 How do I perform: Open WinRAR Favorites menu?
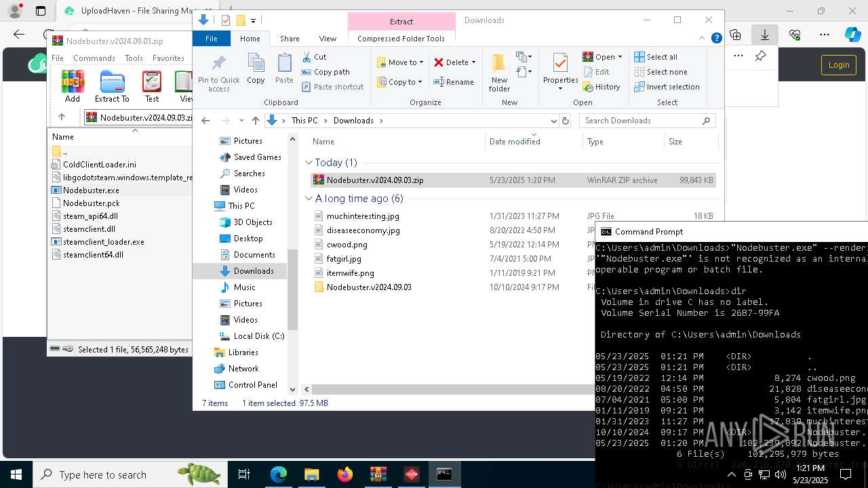tap(168, 58)
